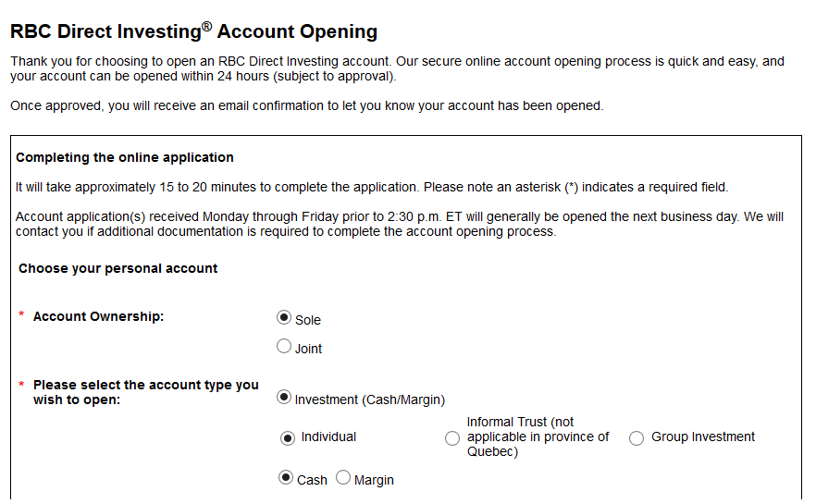Choose the Investment (Cash/Margin) account type
Screen dimensions: 816x504
click(284, 399)
